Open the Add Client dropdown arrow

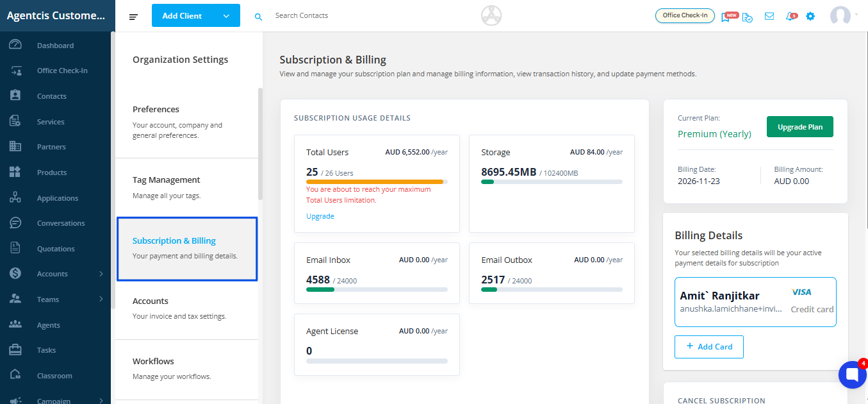pyautogui.click(x=226, y=16)
